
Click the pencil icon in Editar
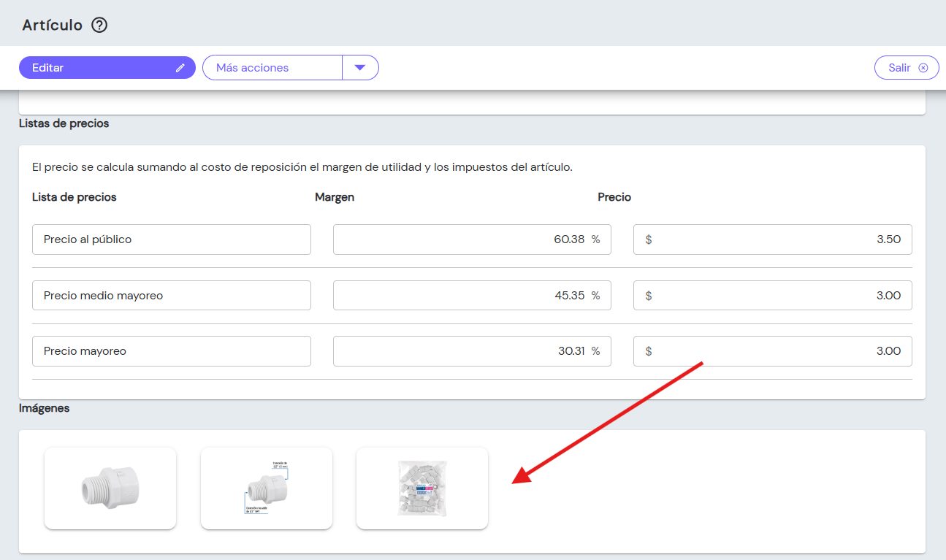(x=180, y=68)
